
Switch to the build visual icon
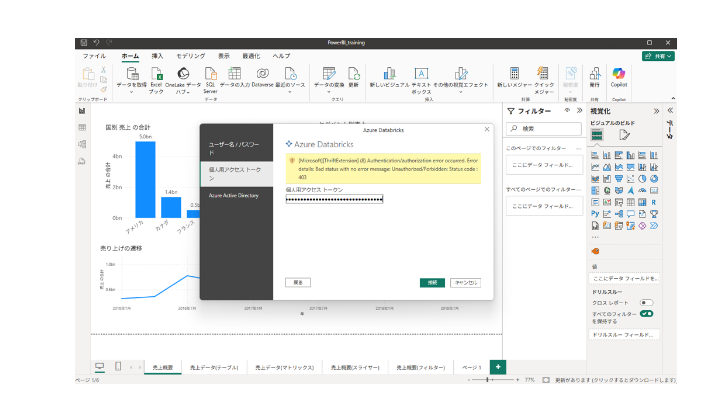pos(597,135)
